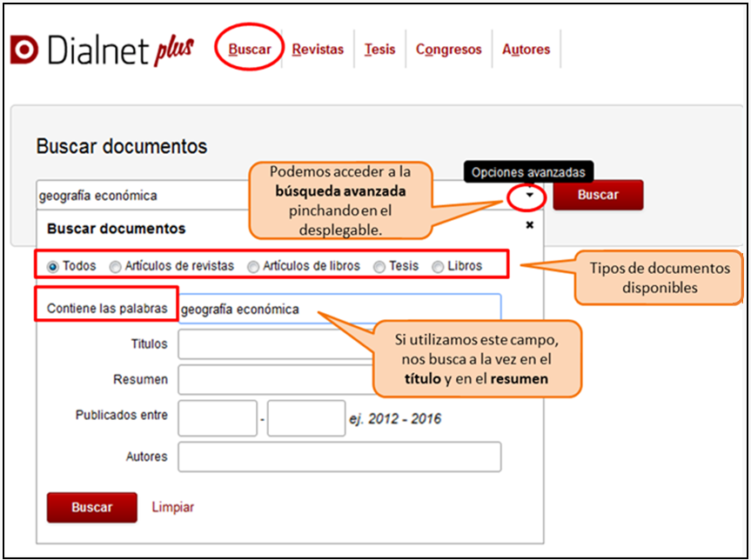This screenshot has width=751, height=560.
Task: Open the Buscar menu item
Action: point(250,50)
